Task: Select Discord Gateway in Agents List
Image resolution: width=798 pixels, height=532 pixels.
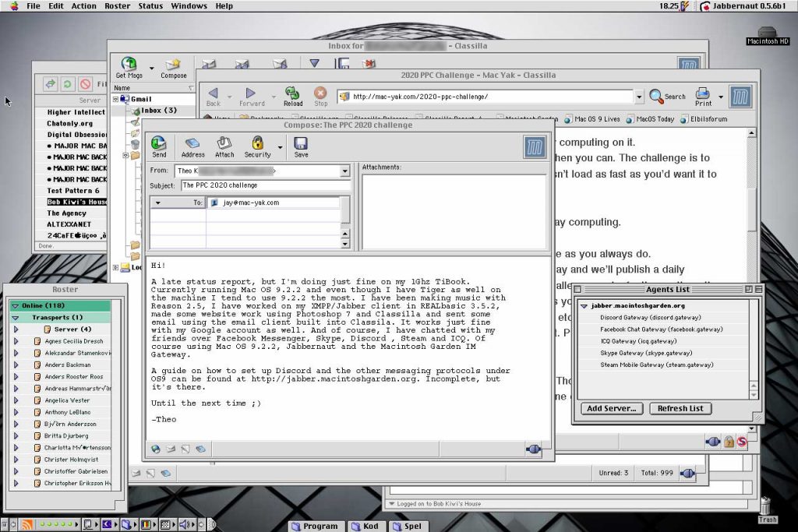Action: click(x=650, y=317)
